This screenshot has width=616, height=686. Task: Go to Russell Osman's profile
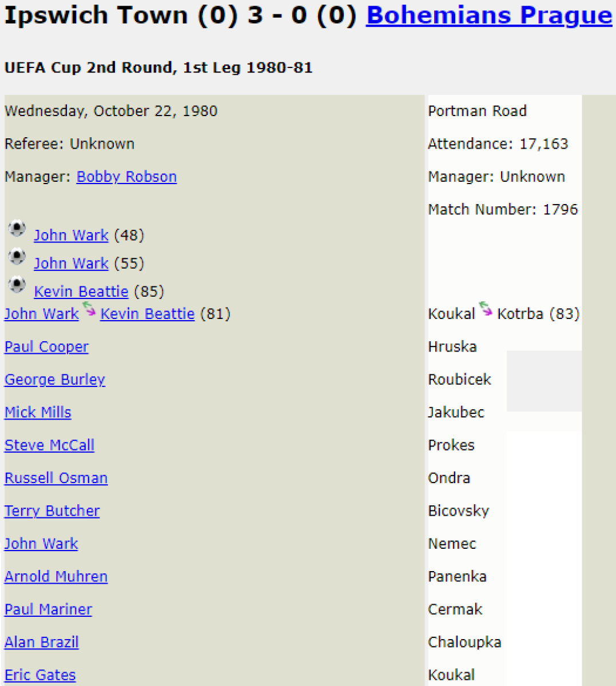(x=56, y=478)
